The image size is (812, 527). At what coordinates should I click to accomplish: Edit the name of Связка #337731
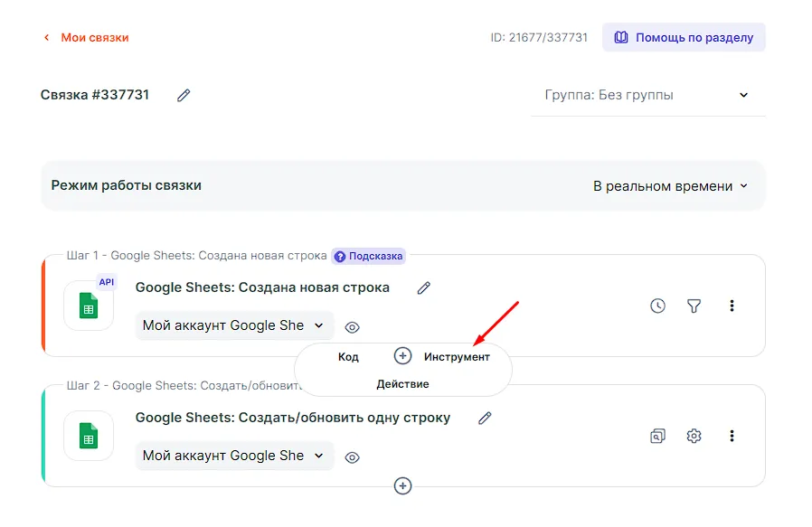(x=184, y=95)
